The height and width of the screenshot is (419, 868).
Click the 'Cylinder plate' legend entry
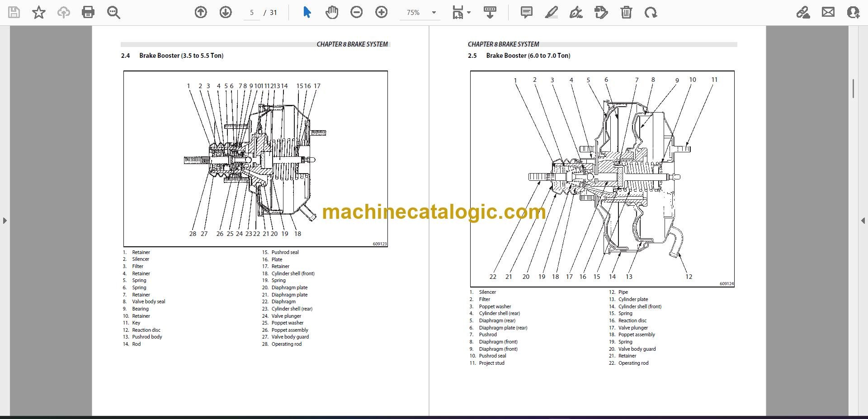(633, 299)
